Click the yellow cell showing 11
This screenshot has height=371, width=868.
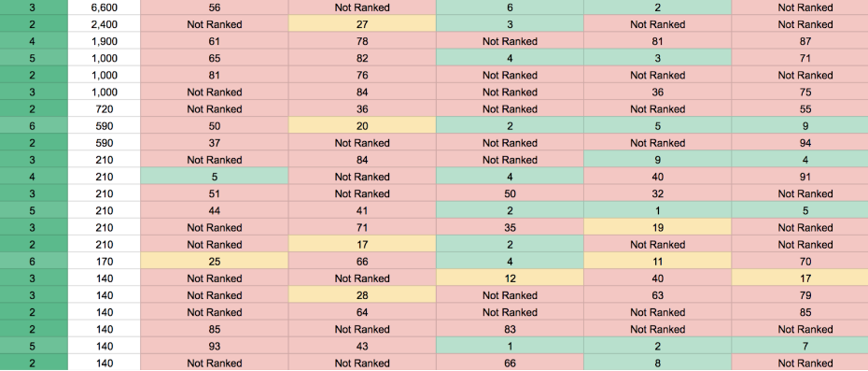tap(657, 262)
